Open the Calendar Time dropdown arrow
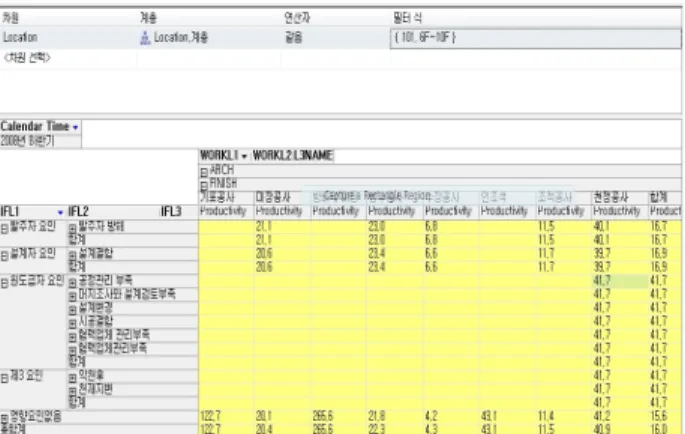Image resolution: width=685 pixels, height=434 pixels. tap(76, 127)
